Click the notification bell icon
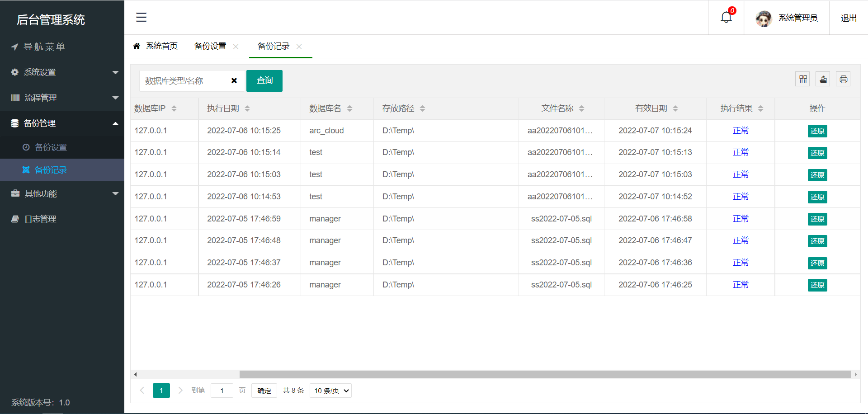Image resolution: width=868 pixels, height=414 pixels. coord(726,16)
